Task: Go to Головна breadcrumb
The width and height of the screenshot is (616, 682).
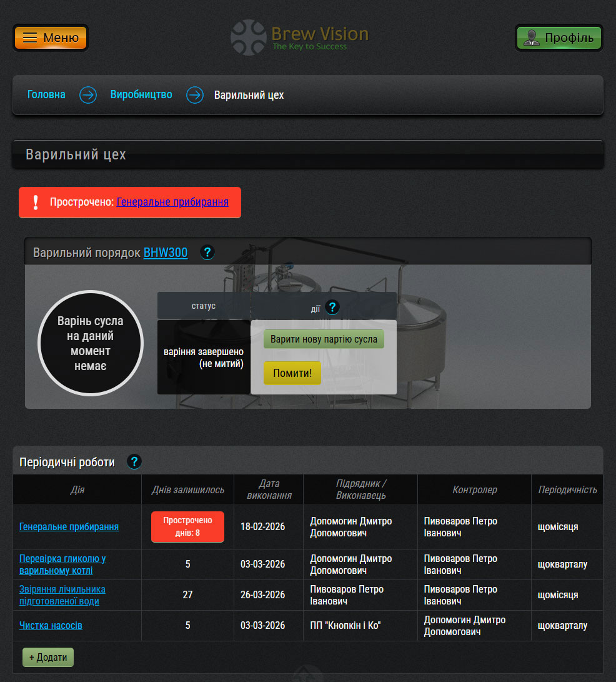Action: 46,95
